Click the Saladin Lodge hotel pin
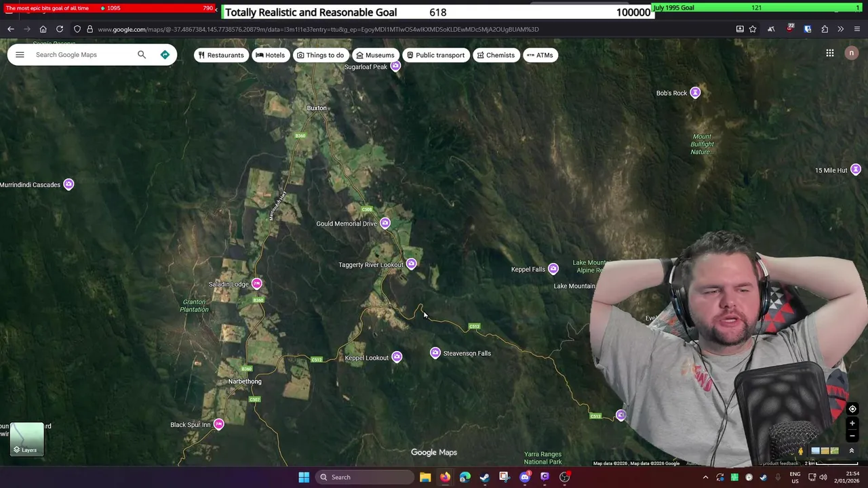This screenshot has height=488, width=868. 256,284
